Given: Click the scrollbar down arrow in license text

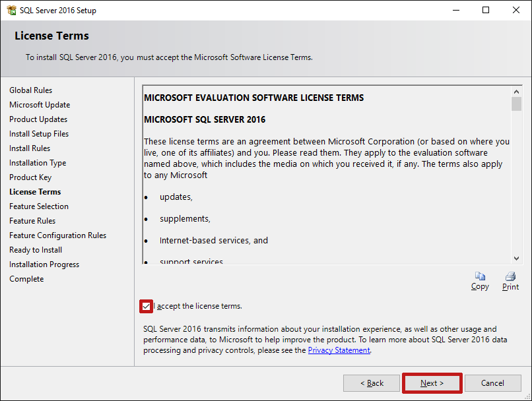Looking at the screenshot, I should pyautogui.click(x=515, y=259).
